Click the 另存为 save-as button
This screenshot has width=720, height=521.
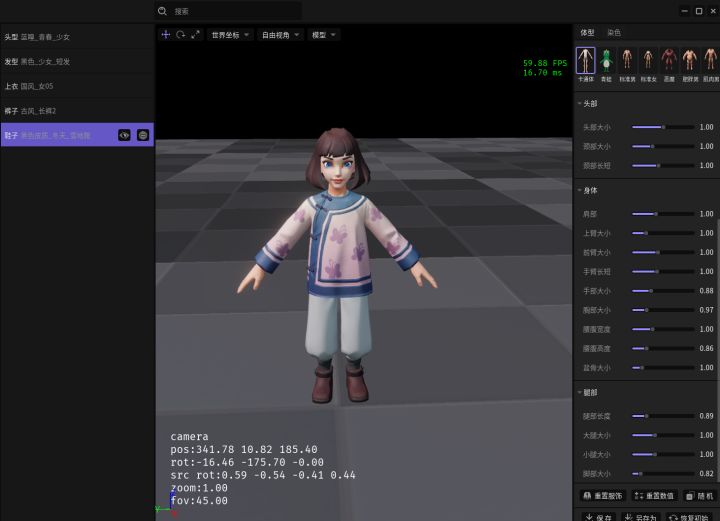[x=641, y=517]
